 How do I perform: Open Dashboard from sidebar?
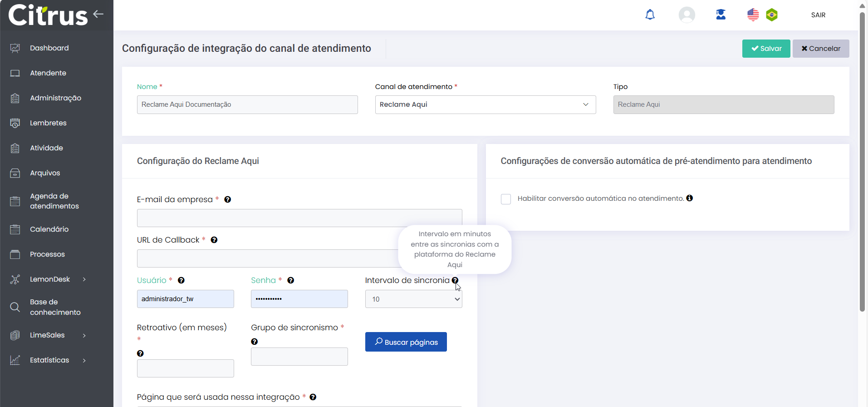[x=49, y=48]
